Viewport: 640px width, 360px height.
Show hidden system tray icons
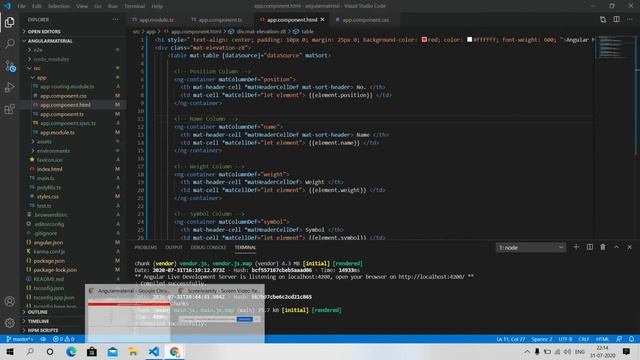[x=527, y=352]
